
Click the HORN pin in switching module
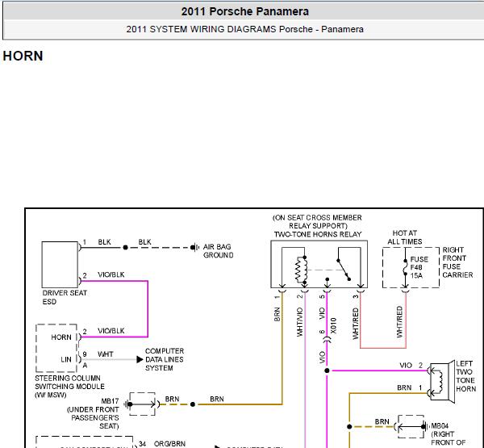(61, 337)
